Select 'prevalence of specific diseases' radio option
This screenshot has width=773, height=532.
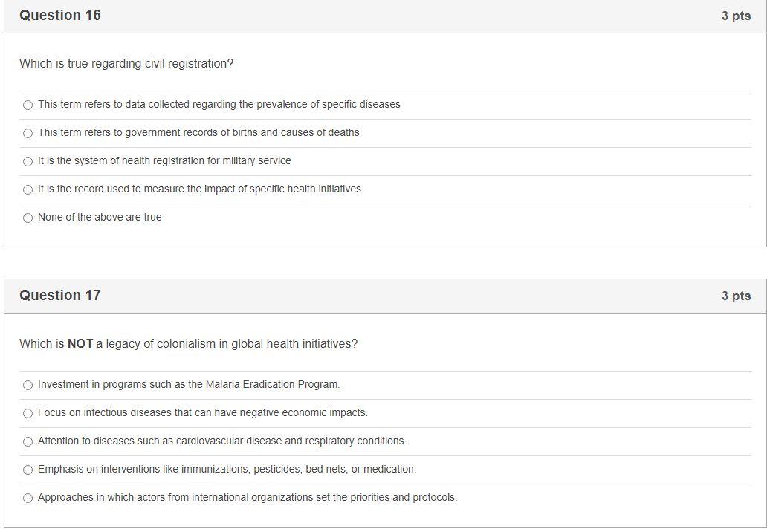click(x=28, y=106)
